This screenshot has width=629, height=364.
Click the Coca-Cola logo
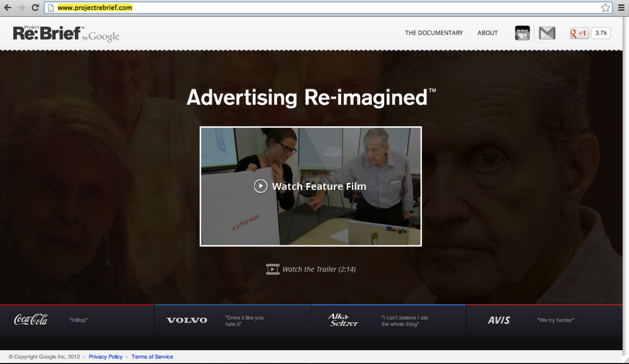pos(31,320)
